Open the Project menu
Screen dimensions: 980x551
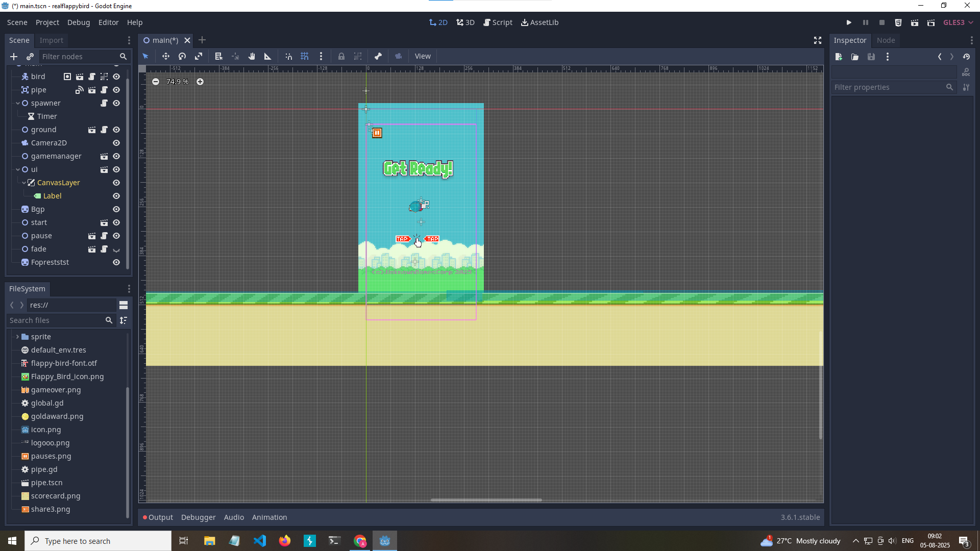[47, 22]
